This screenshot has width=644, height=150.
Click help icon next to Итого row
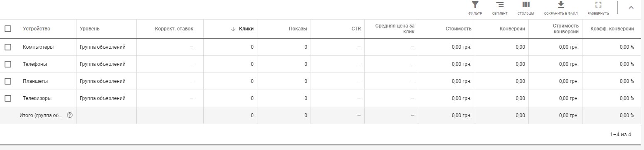(x=70, y=115)
